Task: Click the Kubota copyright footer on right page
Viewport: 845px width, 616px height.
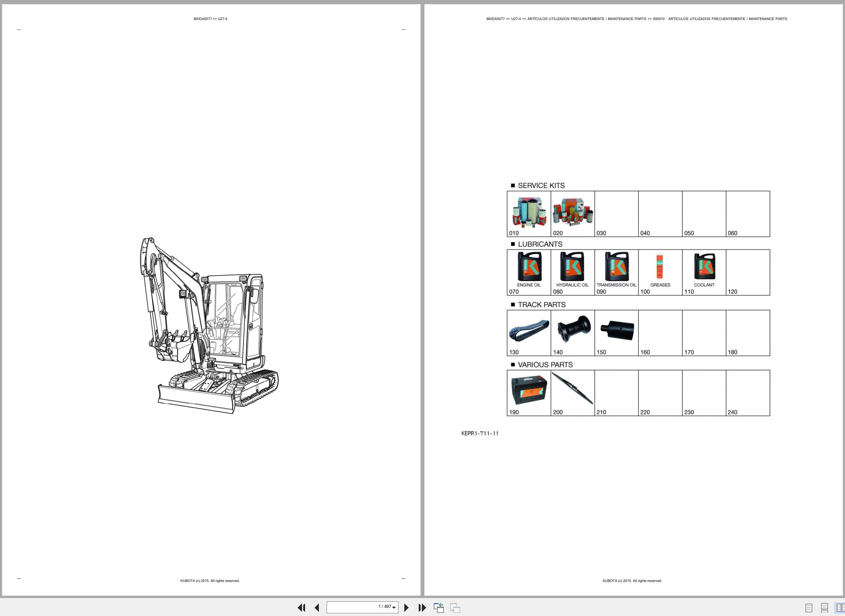Action: coord(632,581)
